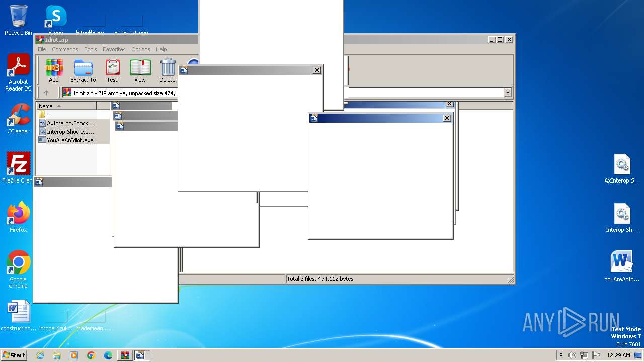Click the Delete trash can toolbar icon
The image size is (644, 362).
click(168, 71)
